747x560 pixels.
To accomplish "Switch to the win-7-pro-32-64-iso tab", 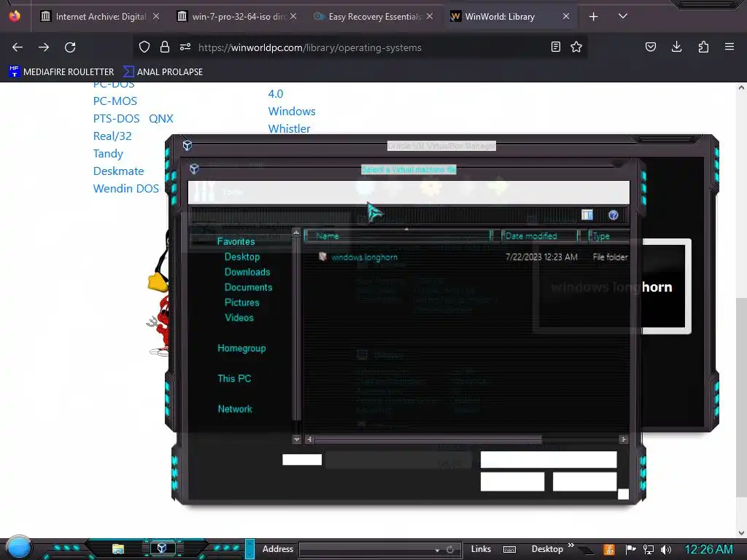I will [237, 17].
